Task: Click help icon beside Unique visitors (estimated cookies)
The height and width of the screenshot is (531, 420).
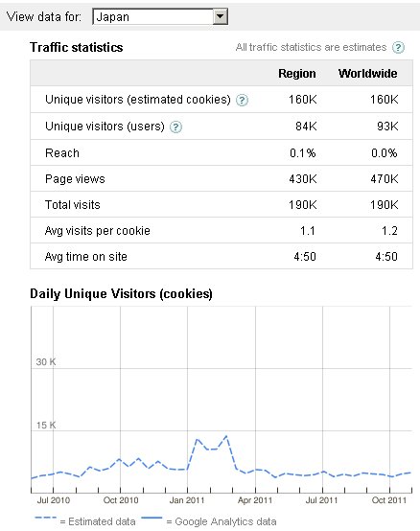Action: [242, 100]
